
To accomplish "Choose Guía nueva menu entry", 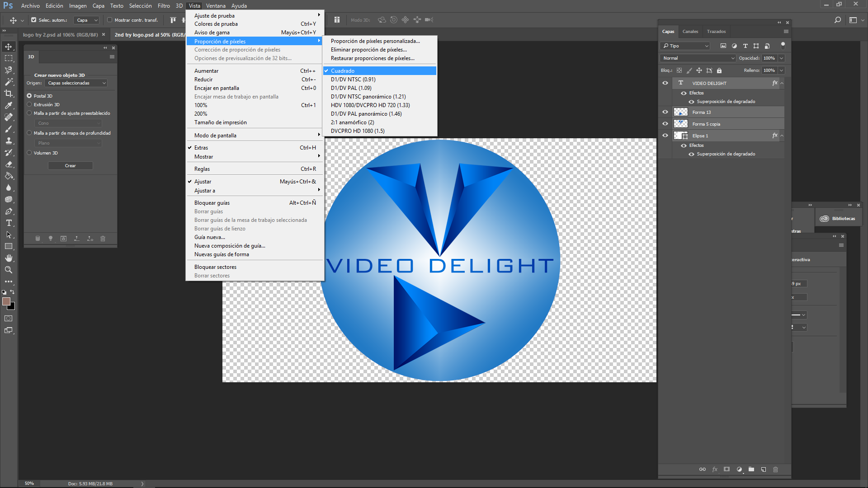I will pyautogui.click(x=255, y=237).
